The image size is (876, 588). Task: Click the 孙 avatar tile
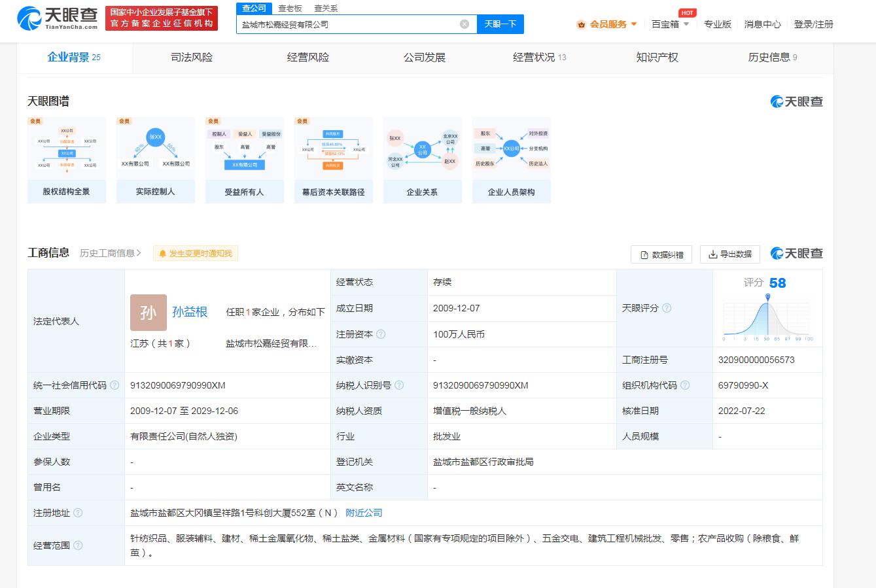[149, 313]
